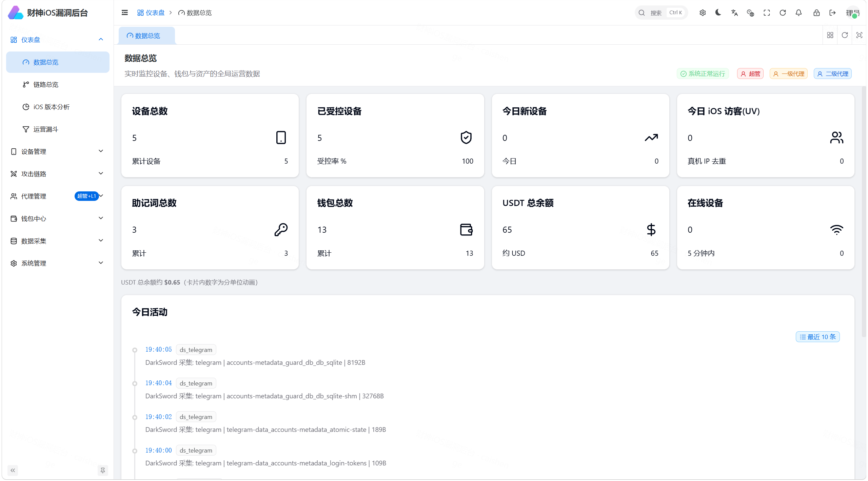Open the settings gear in top bar

pos(703,13)
